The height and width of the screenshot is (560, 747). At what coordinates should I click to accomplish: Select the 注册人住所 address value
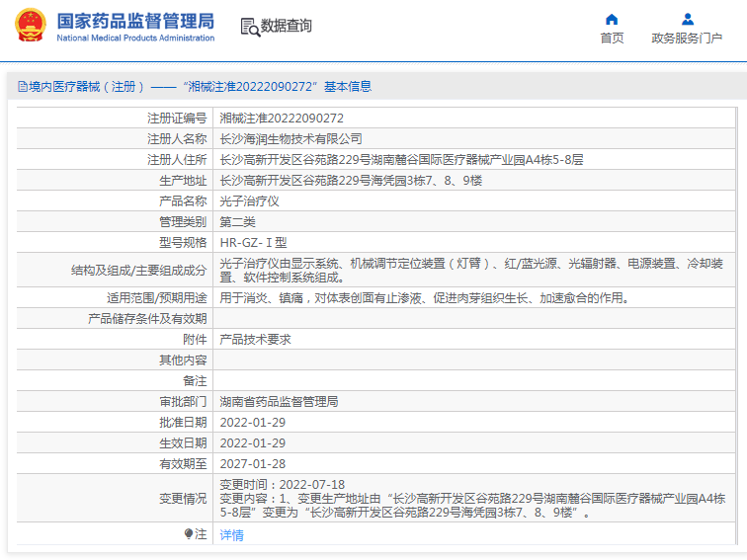tap(401, 160)
